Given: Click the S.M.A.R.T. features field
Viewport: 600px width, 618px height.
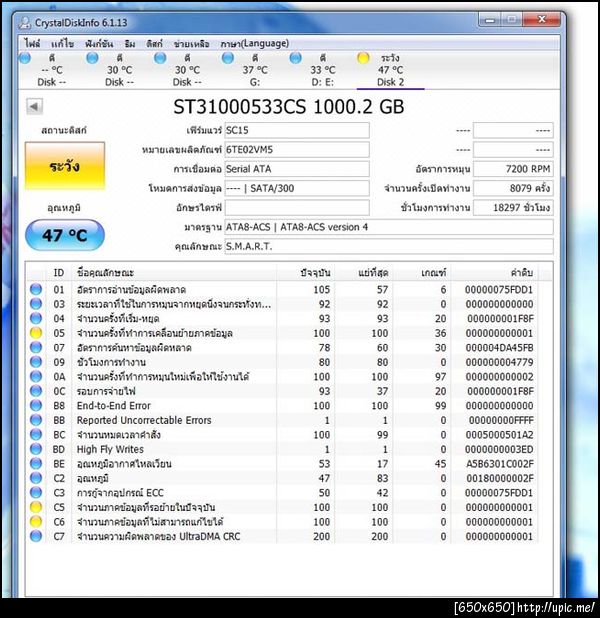Looking at the screenshot, I should click(389, 246).
